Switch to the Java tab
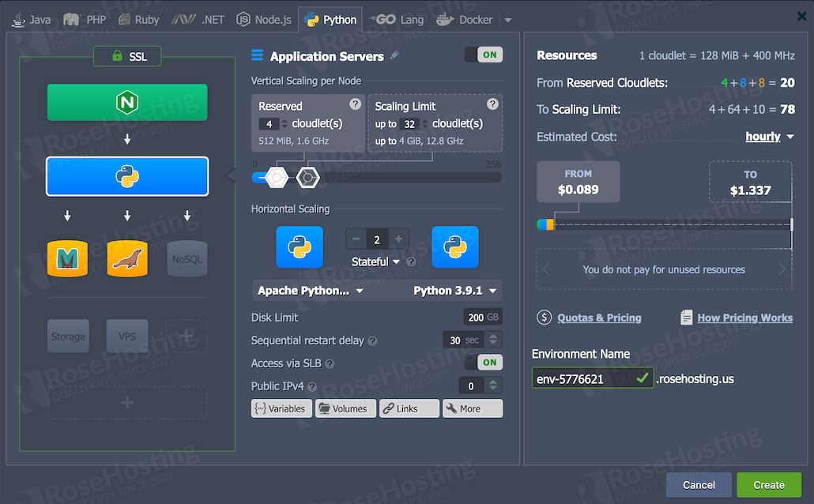 (x=32, y=20)
